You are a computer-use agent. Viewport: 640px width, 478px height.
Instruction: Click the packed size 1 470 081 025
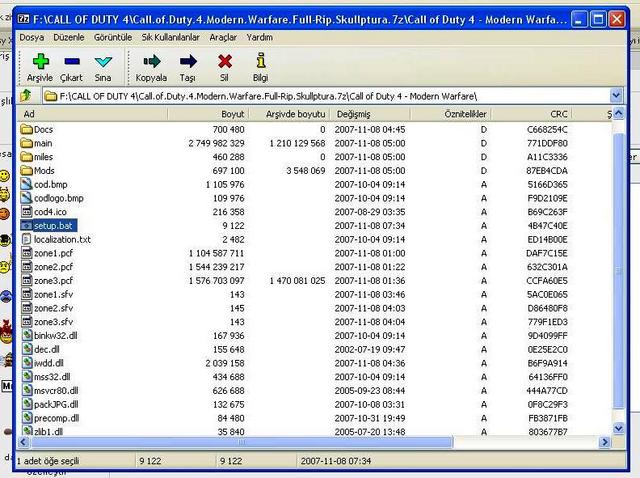click(x=297, y=281)
